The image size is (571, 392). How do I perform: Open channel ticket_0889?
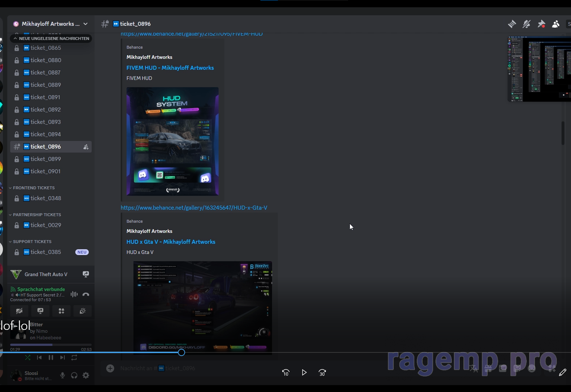tap(51, 85)
